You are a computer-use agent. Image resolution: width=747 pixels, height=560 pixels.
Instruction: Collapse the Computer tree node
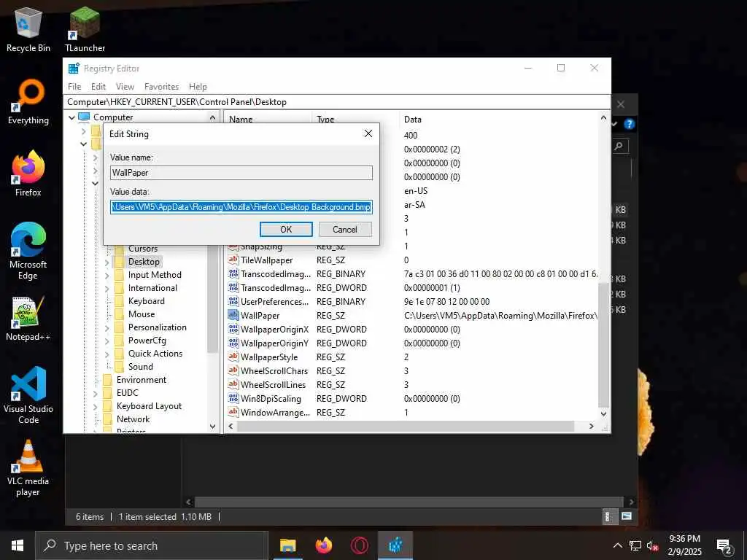point(72,117)
